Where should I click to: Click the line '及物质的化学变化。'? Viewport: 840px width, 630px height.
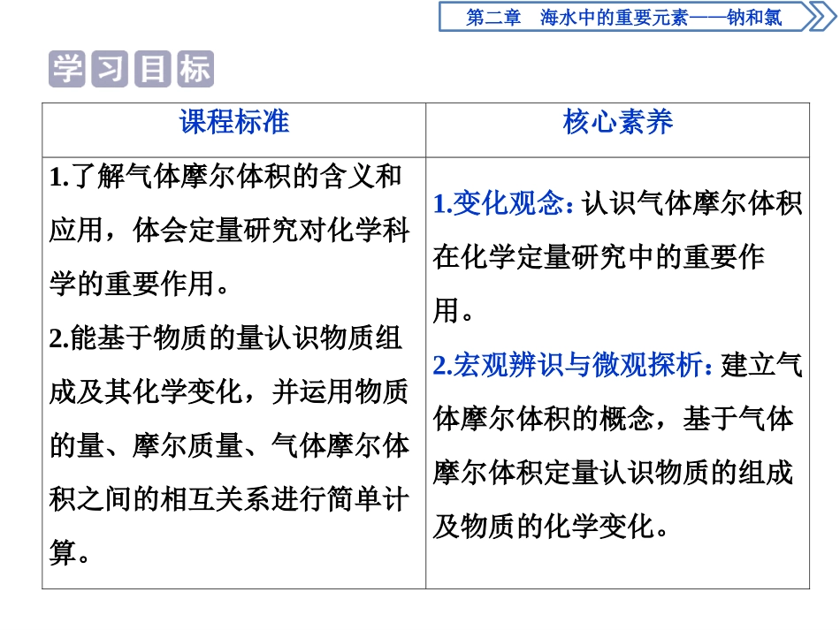551,527
